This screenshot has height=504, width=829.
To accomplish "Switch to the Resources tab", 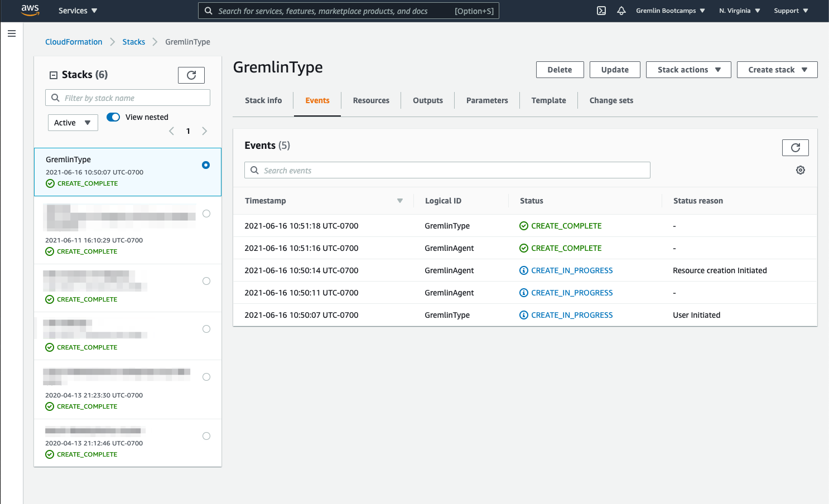I will click(371, 100).
